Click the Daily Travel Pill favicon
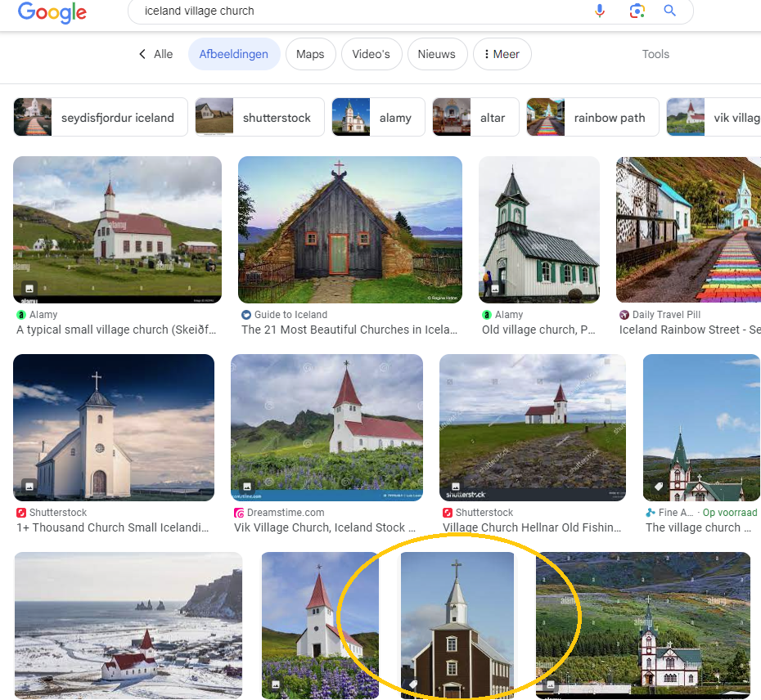The width and height of the screenshot is (761, 700). pos(624,315)
